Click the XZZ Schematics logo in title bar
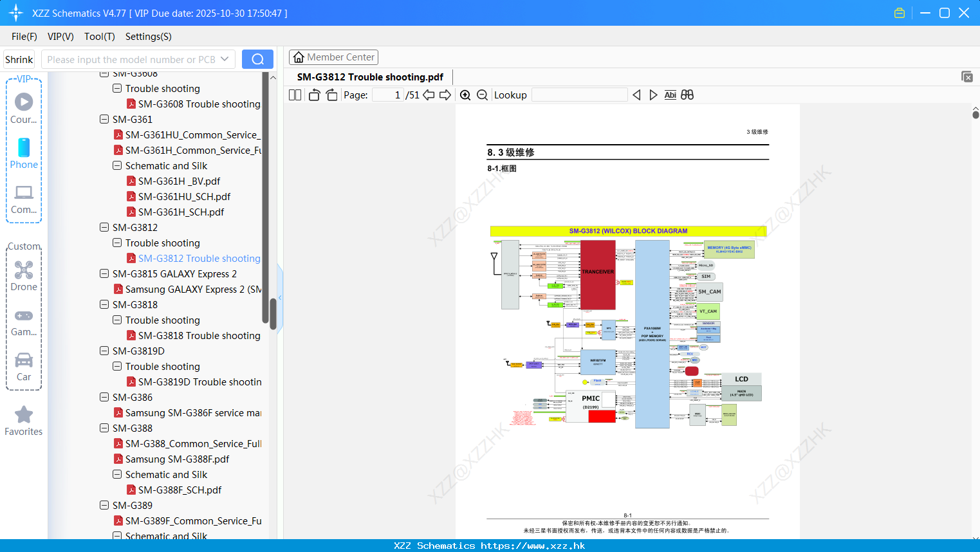This screenshot has width=980, height=552. pyautogui.click(x=16, y=13)
